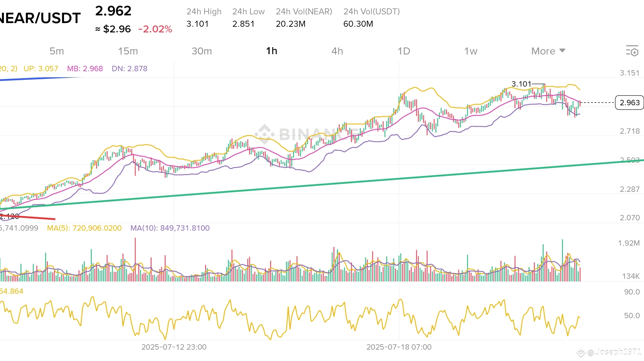Click the NEAR/USDT pair title
Screen dimensions: 644x361
(x=40, y=18)
